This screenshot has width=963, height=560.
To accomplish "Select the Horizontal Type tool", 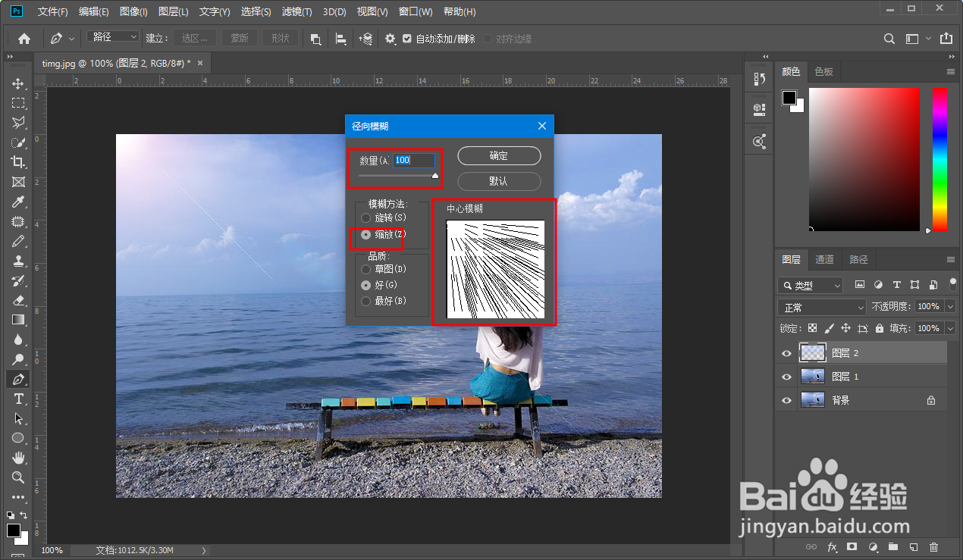I will [x=18, y=399].
